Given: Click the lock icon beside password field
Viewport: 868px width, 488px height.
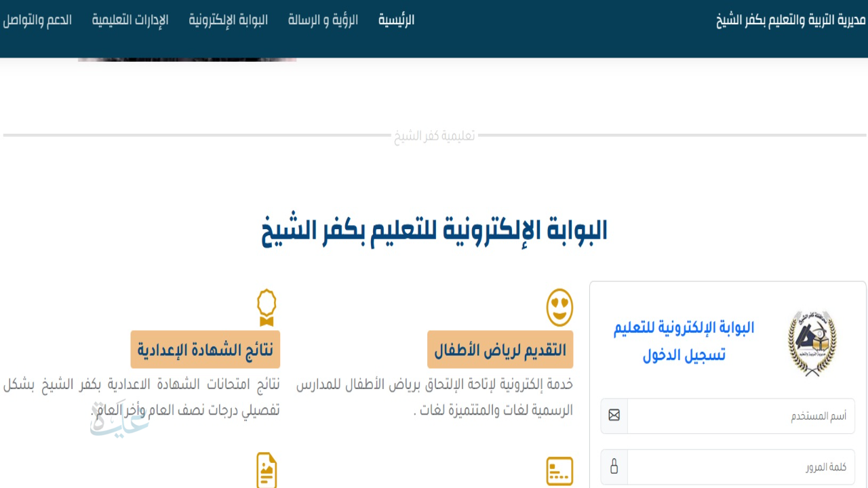Looking at the screenshot, I should pos(614,466).
